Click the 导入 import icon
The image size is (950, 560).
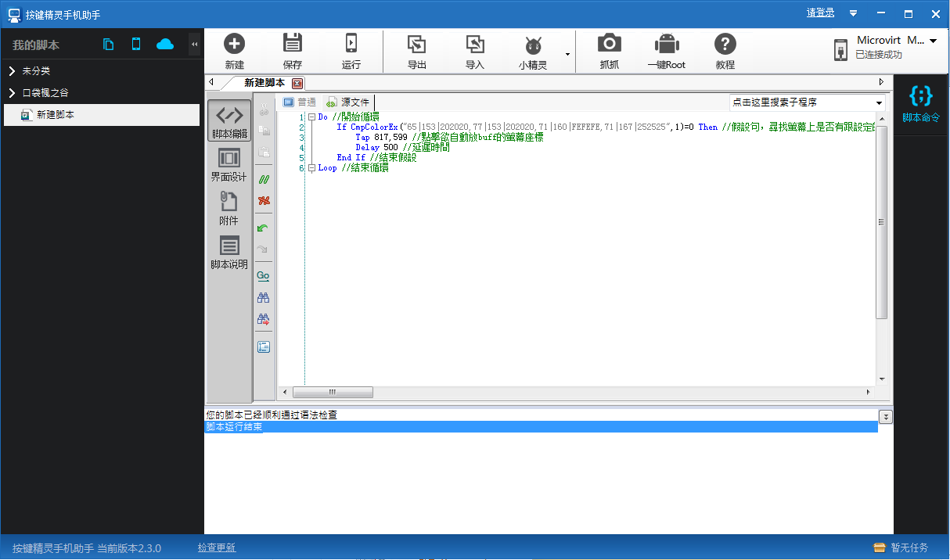click(475, 45)
